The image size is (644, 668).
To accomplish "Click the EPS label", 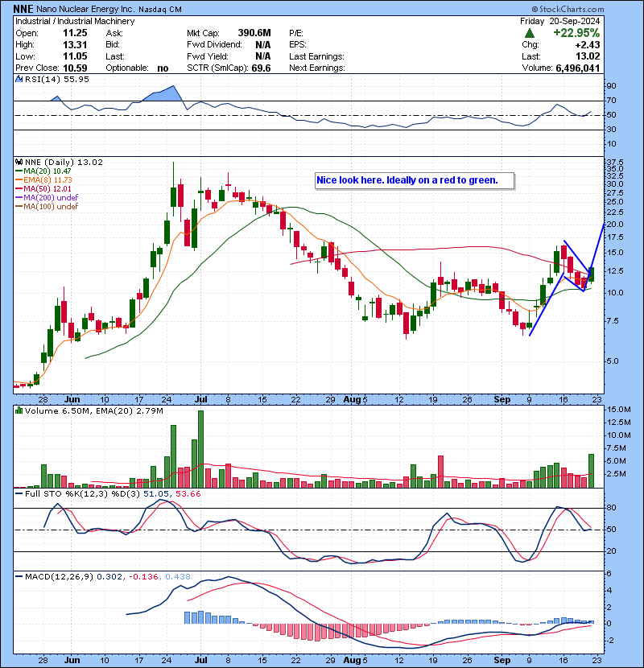I will 298,45.
